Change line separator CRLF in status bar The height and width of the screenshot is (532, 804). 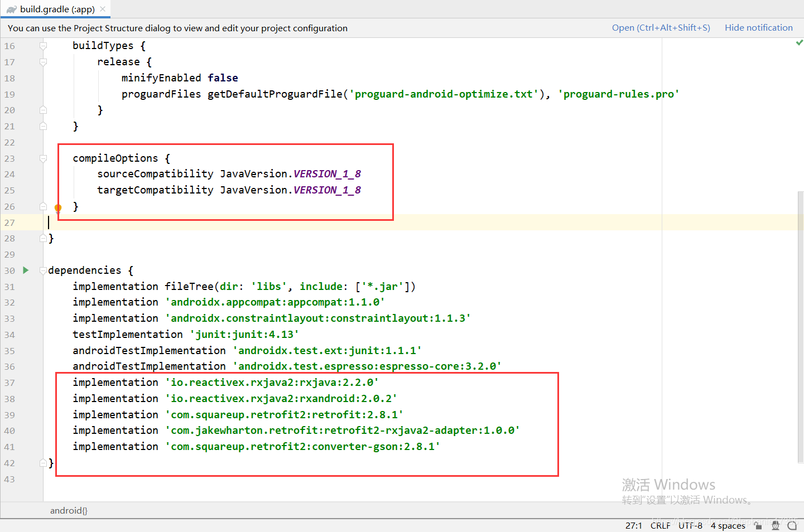click(661, 525)
